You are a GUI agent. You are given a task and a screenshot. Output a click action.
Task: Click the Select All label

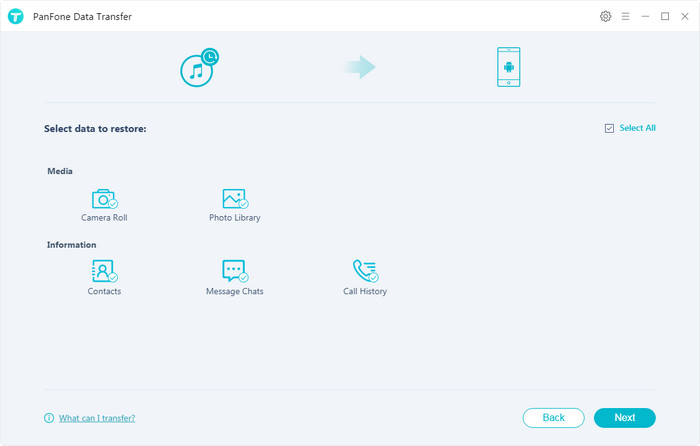pos(638,128)
